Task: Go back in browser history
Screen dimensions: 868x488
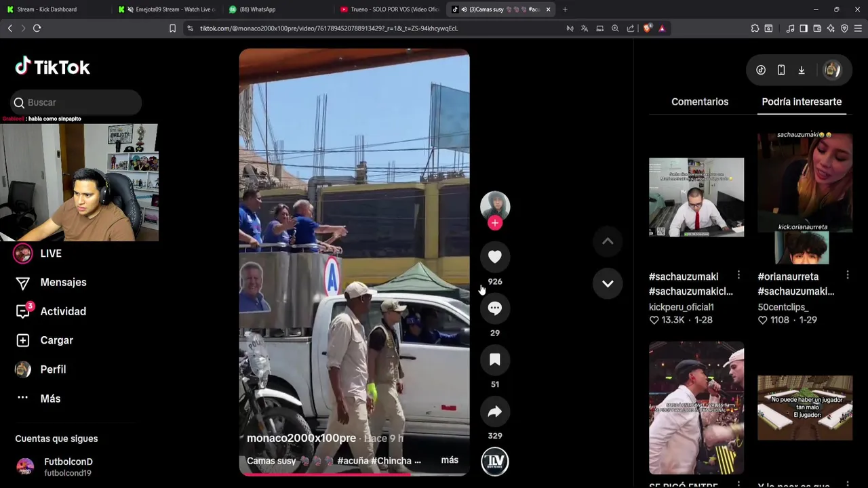Action: 9,28
